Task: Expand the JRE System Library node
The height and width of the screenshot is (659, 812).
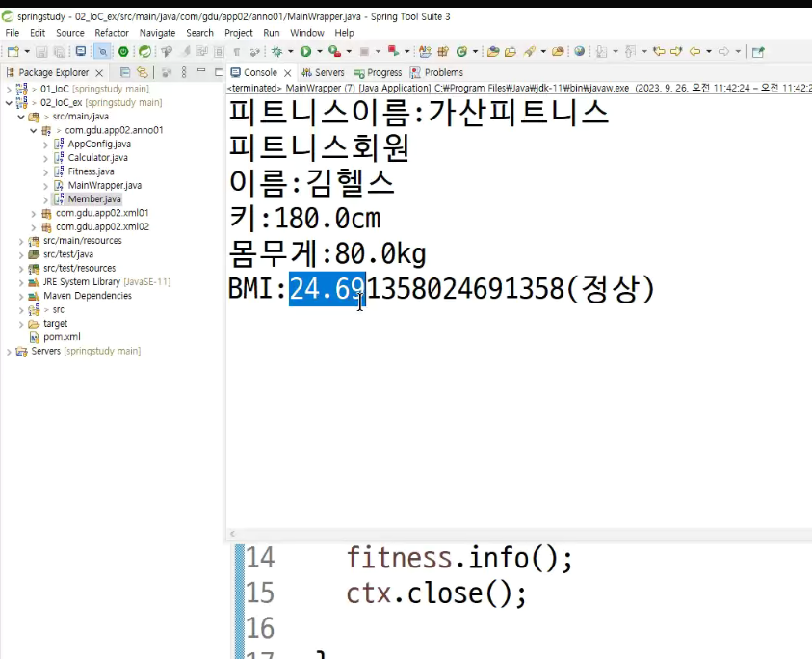Action: click(x=21, y=282)
